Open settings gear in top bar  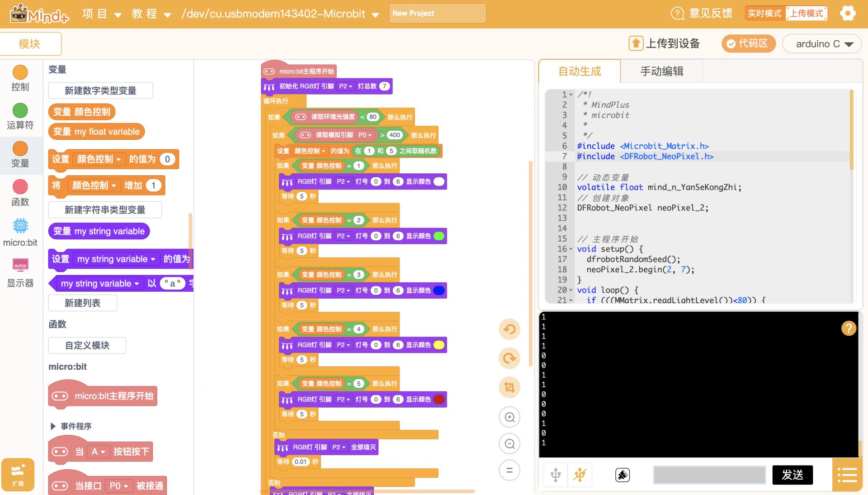(x=848, y=13)
